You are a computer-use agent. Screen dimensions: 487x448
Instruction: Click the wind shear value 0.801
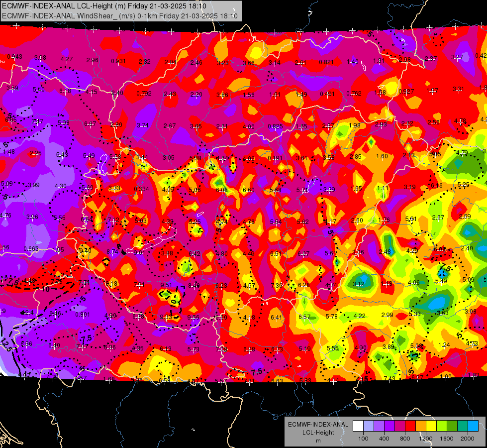(83, 314)
